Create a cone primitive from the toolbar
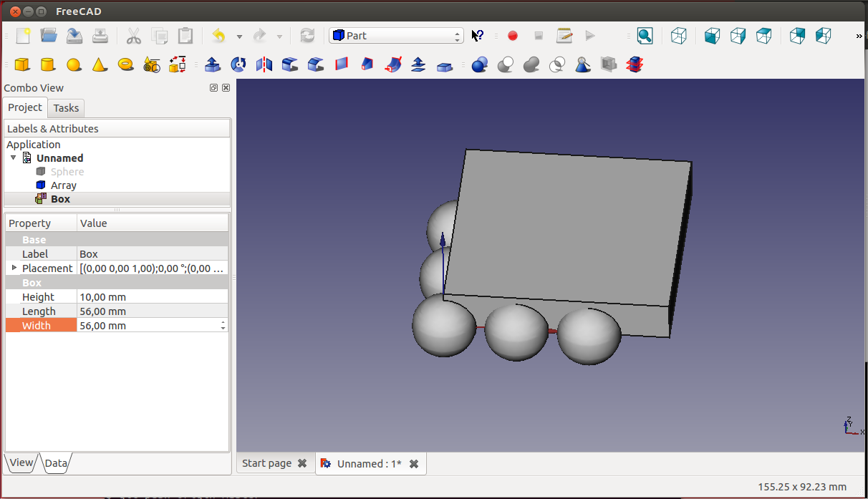Screen dimensions: 868x499 coord(100,65)
